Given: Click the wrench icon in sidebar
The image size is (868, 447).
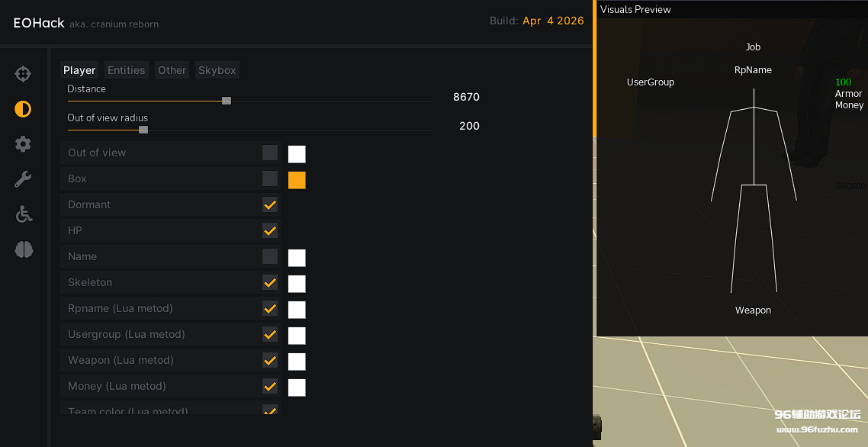Looking at the screenshot, I should coord(23,179).
